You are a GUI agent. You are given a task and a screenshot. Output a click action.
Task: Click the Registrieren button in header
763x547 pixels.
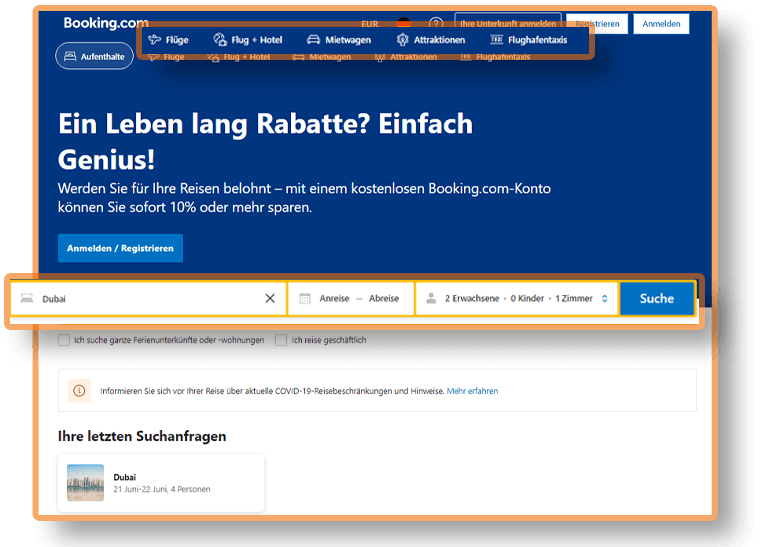597,23
